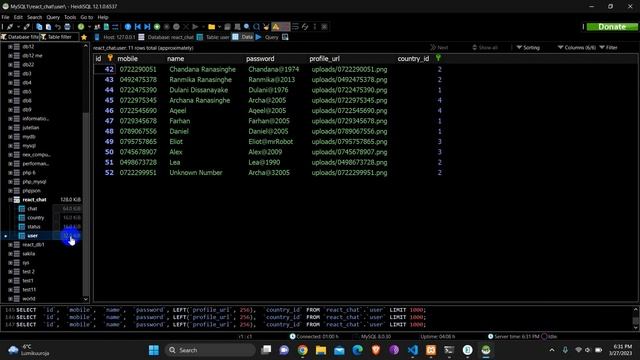Screen dimensions: 640x360
Task: Click the user manager icon in toolbar
Action: click(x=97, y=27)
